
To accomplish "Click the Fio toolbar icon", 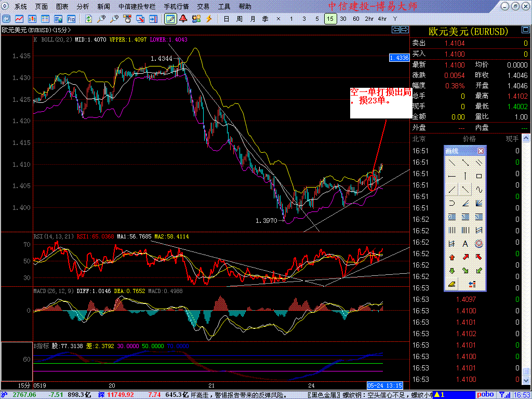I will [71, 19].
